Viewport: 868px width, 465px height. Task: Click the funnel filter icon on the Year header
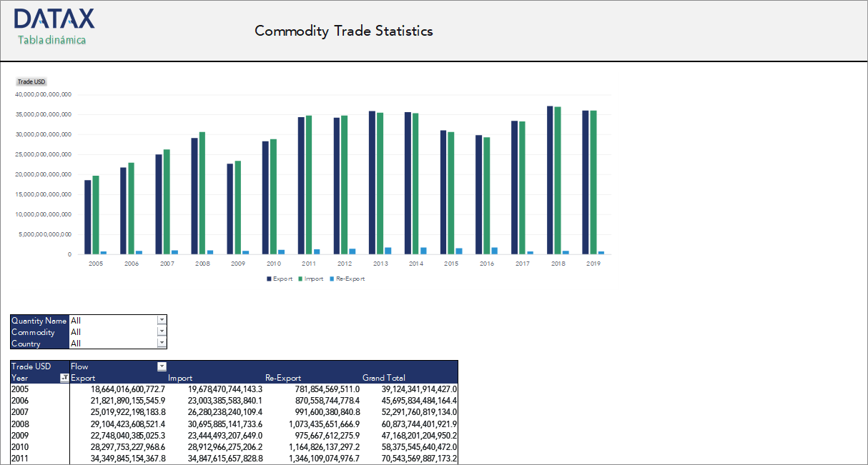(64, 377)
